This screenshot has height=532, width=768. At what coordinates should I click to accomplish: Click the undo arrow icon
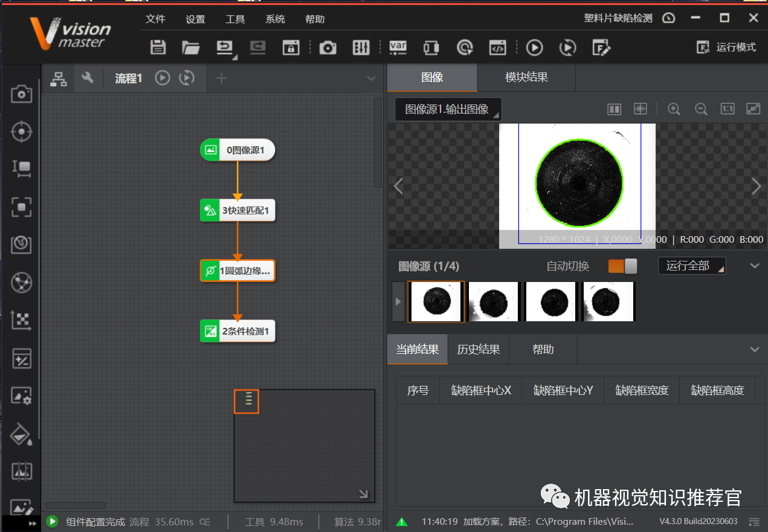point(225,47)
